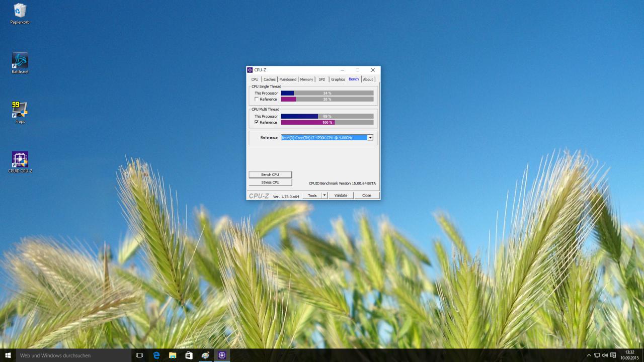Click the CPU-Z title bar app icon

pyautogui.click(x=250, y=70)
